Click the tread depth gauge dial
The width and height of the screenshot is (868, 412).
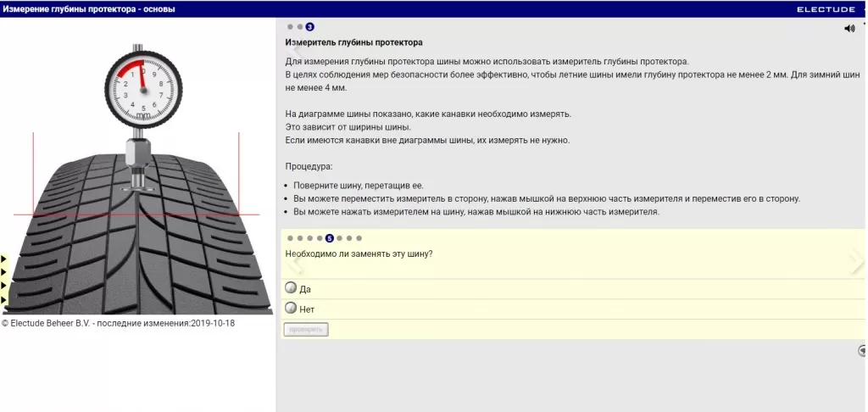point(143,89)
